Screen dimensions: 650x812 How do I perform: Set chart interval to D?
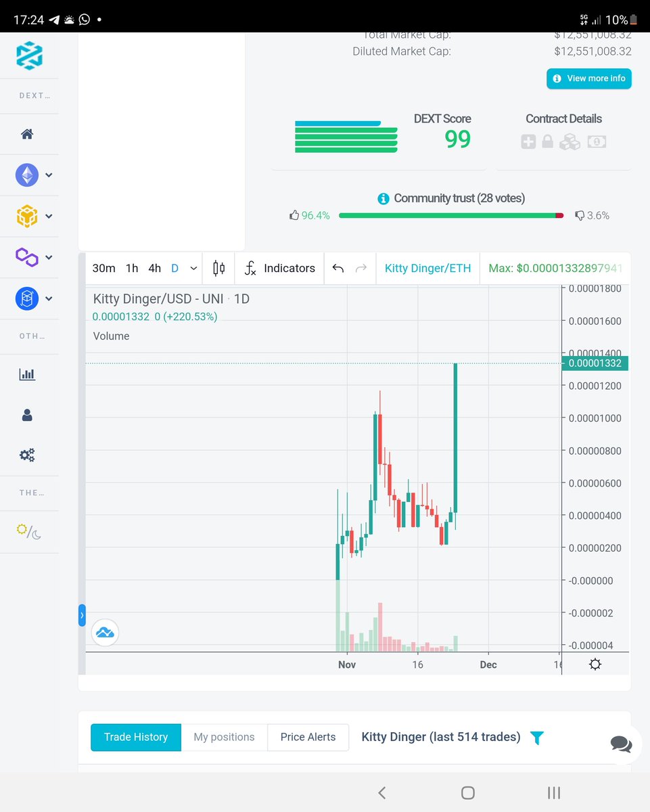point(175,268)
